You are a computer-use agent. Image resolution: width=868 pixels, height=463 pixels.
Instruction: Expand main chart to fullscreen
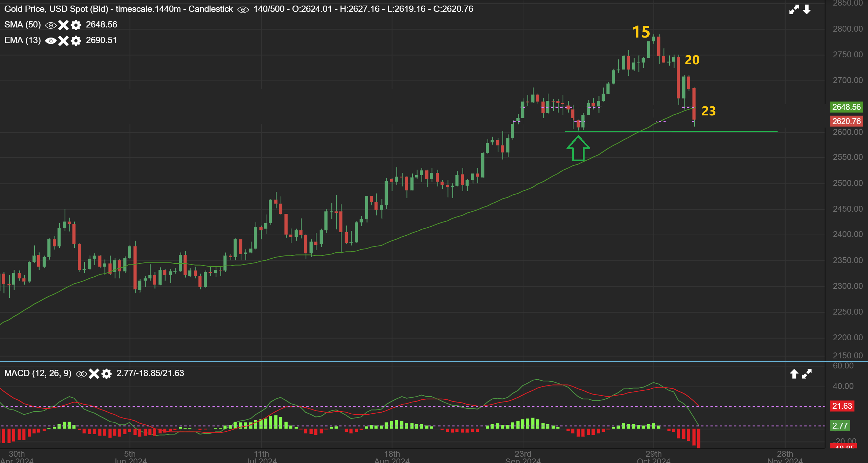coord(794,10)
